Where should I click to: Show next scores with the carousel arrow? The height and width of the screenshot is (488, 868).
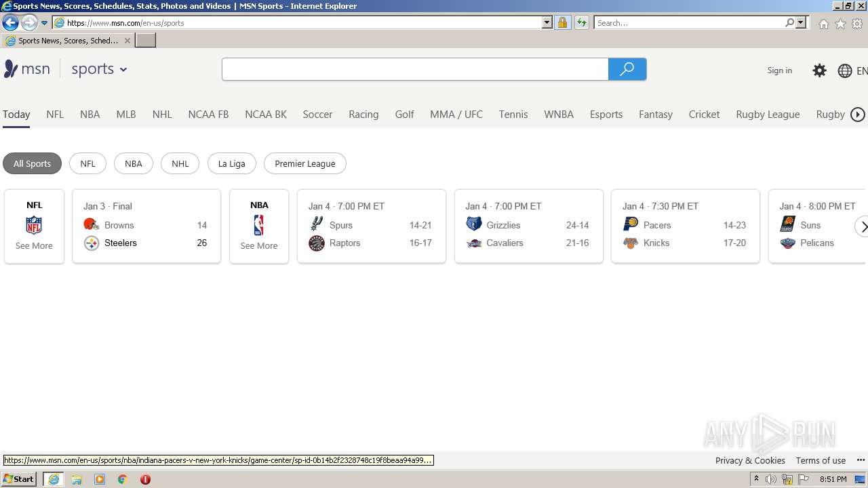863,226
